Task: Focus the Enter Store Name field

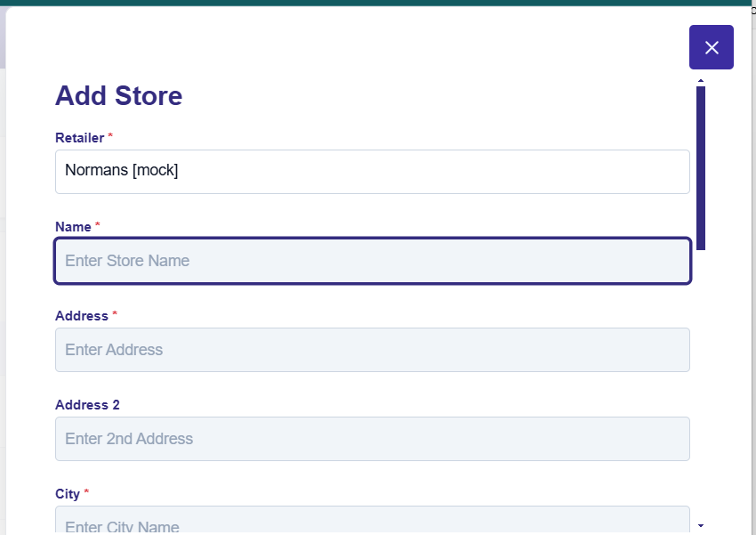Action: tap(372, 261)
